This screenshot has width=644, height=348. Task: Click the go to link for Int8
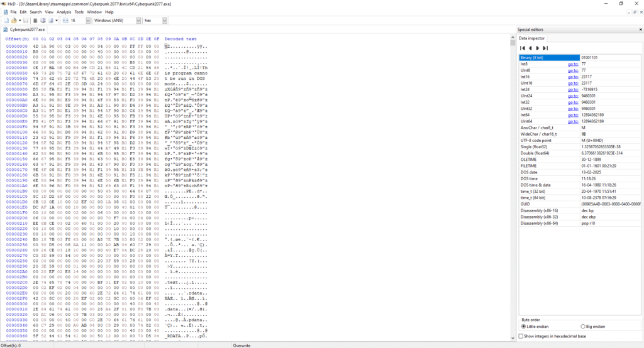(572, 64)
